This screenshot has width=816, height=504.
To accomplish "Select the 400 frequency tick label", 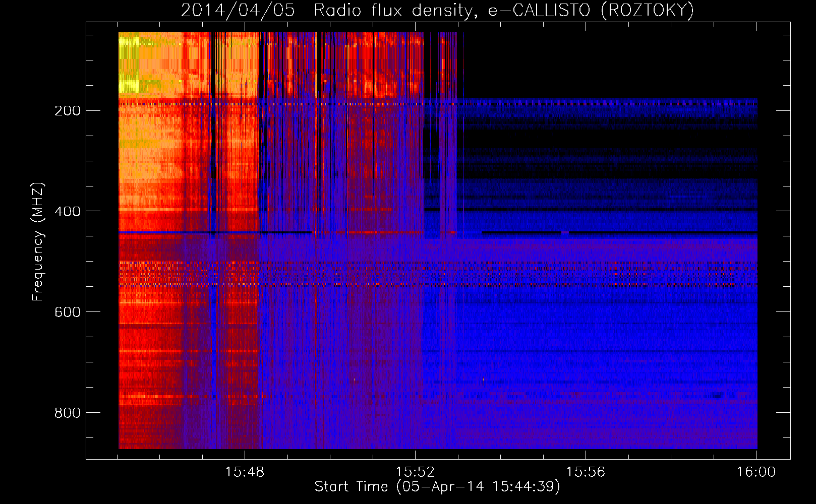I will click(x=68, y=212).
